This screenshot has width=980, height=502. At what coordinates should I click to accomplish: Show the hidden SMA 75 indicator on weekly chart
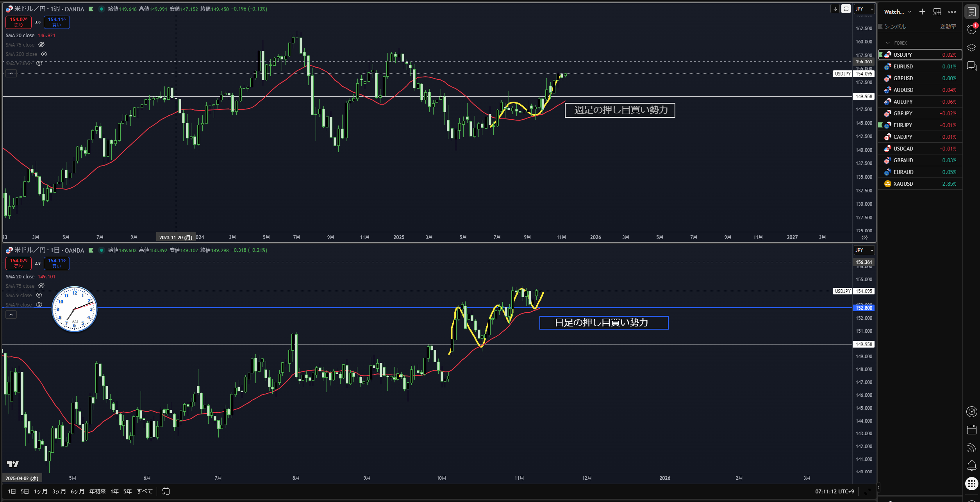(x=41, y=45)
